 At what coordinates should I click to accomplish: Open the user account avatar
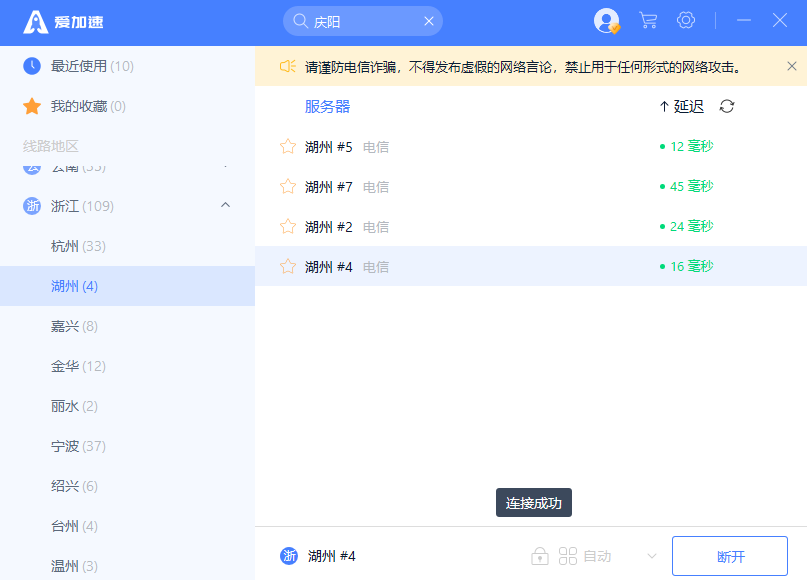pyautogui.click(x=606, y=21)
